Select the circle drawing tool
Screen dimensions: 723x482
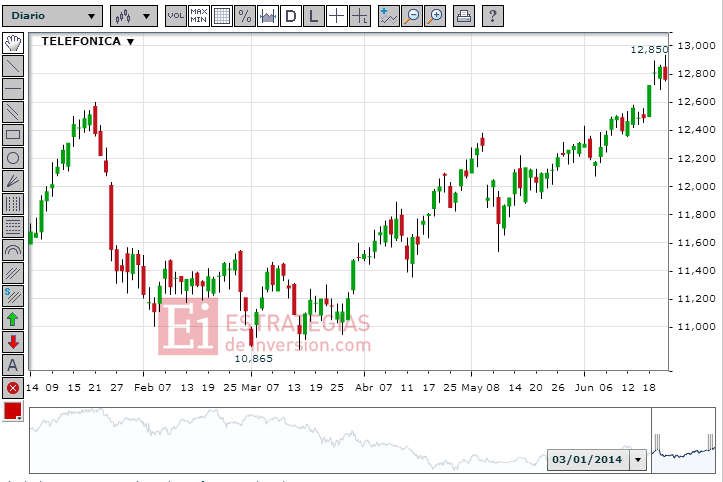pyautogui.click(x=13, y=157)
